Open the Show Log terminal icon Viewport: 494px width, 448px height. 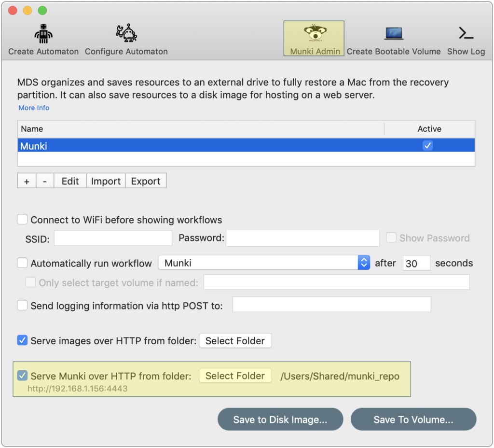[x=466, y=33]
